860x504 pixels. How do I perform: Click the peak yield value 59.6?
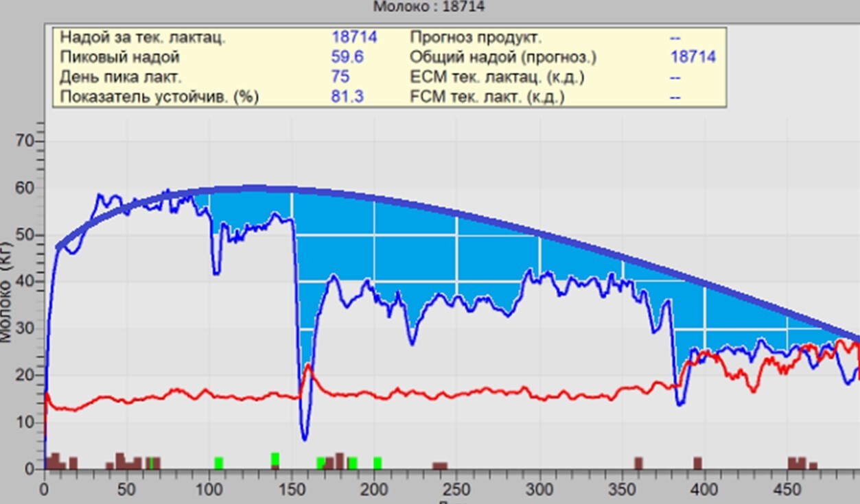(x=347, y=57)
